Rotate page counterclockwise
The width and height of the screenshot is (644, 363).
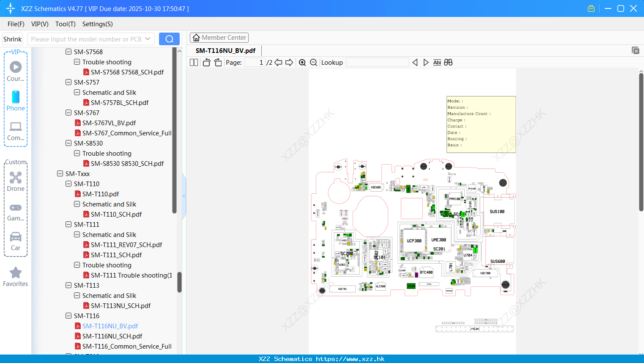[x=206, y=62]
